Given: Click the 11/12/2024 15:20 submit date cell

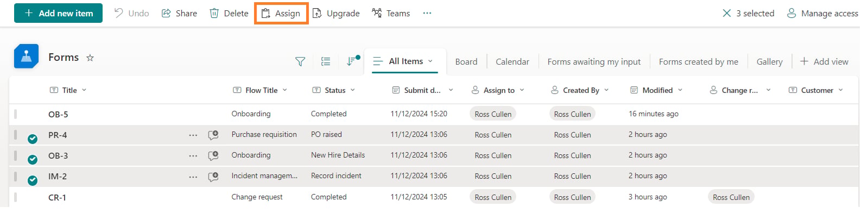Looking at the screenshot, I should [x=419, y=114].
